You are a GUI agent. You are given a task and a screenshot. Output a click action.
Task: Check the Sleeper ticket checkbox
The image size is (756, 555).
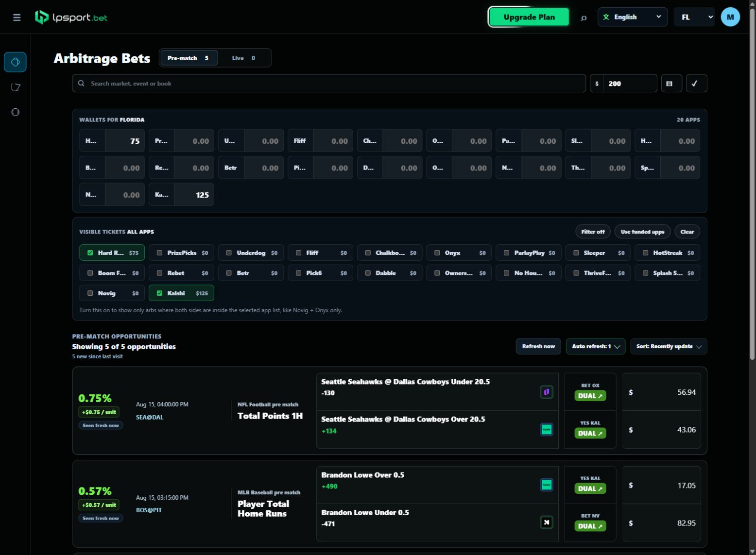click(x=576, y=253)
